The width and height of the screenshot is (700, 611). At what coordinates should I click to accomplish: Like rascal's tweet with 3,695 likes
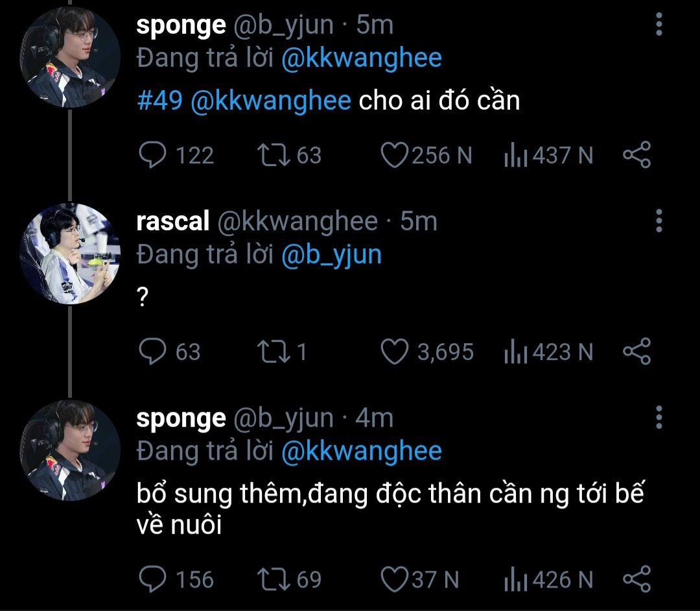[394, 352]
